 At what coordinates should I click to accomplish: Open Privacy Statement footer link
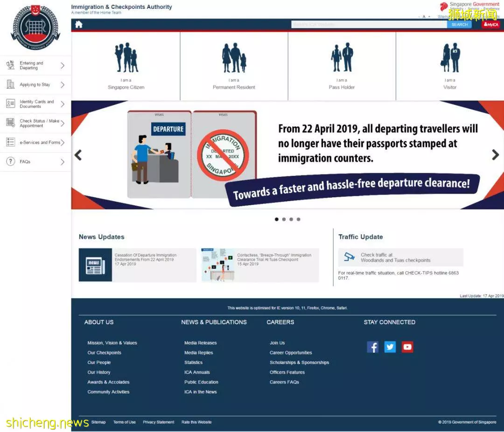pyautogui.click(x=159, y=422)
